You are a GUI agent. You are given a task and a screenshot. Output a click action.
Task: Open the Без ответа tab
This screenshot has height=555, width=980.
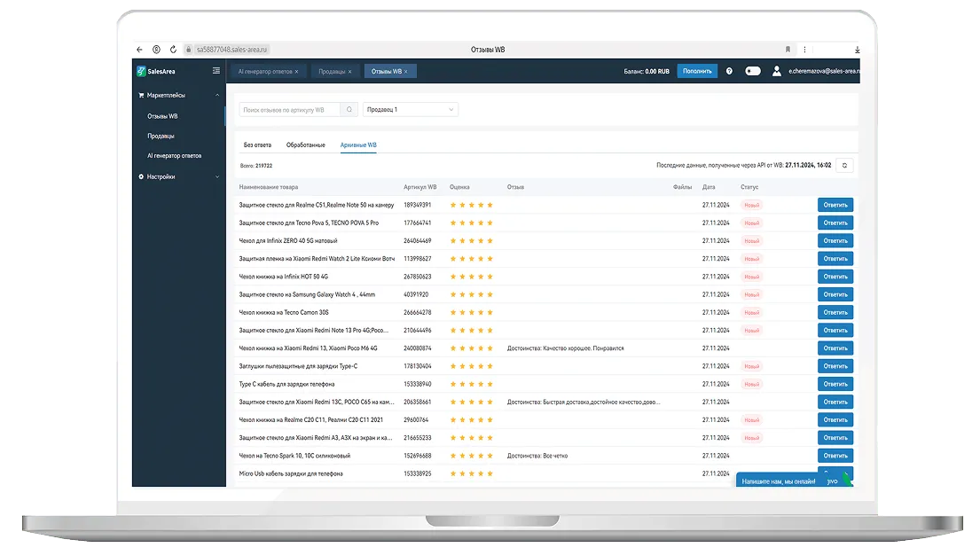(257, 145)
